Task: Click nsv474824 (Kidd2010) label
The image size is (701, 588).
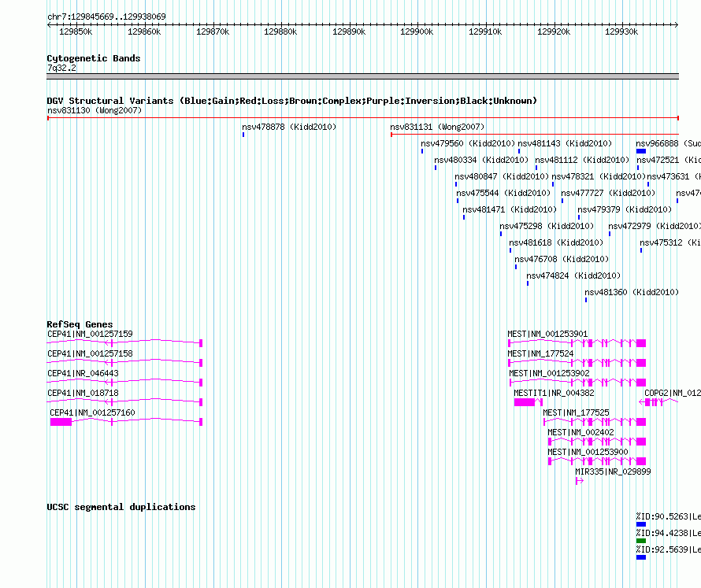Action: [x=573, y=276]
